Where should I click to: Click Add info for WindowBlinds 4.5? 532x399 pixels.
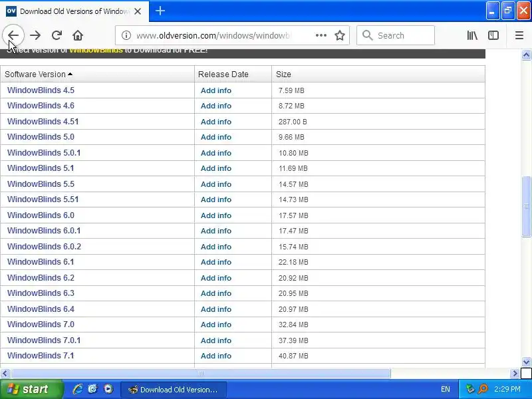pos(215,90)
